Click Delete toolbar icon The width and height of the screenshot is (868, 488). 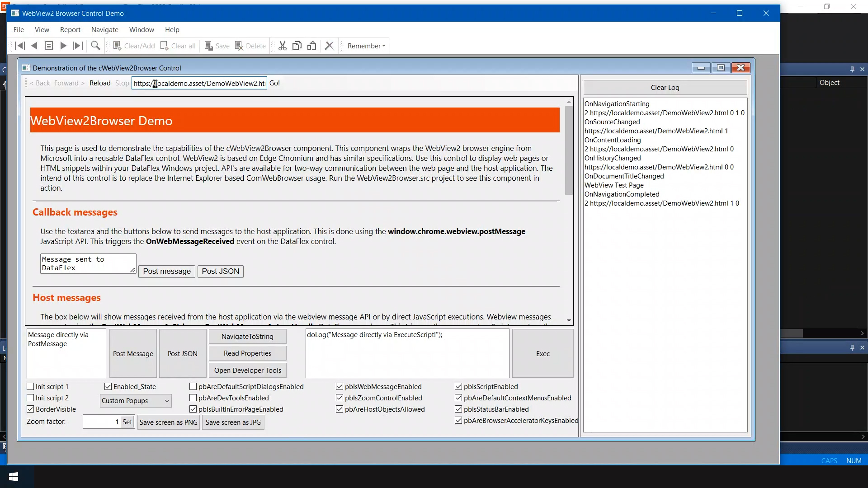tap(250, 46)
